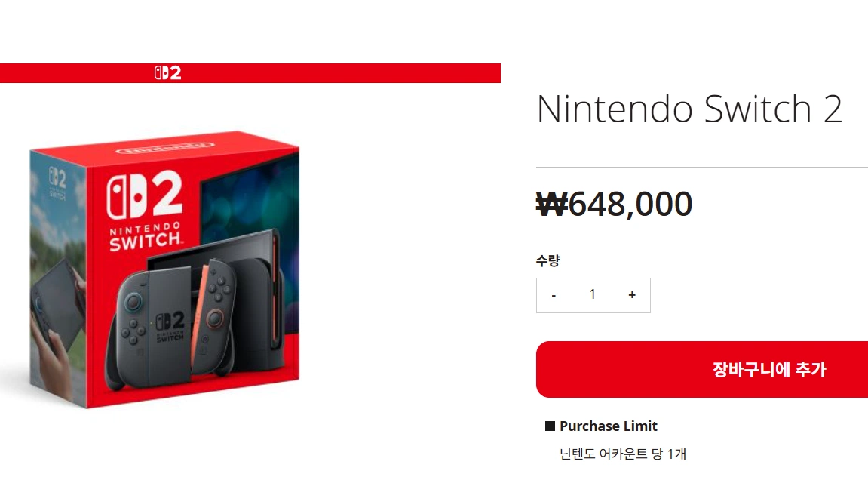Click the quantity input field showing 1
The height and width of the screenshot is (480, 868).
[593, 295]
